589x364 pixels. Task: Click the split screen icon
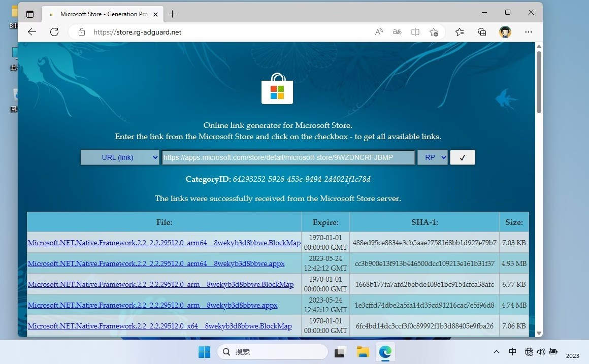click(x=415, y=31)
